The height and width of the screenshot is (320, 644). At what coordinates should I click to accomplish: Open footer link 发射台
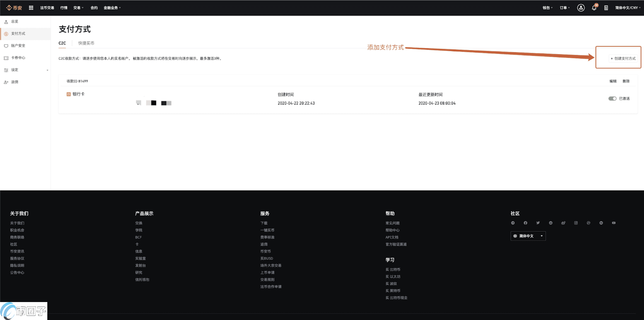coord(140,266)
